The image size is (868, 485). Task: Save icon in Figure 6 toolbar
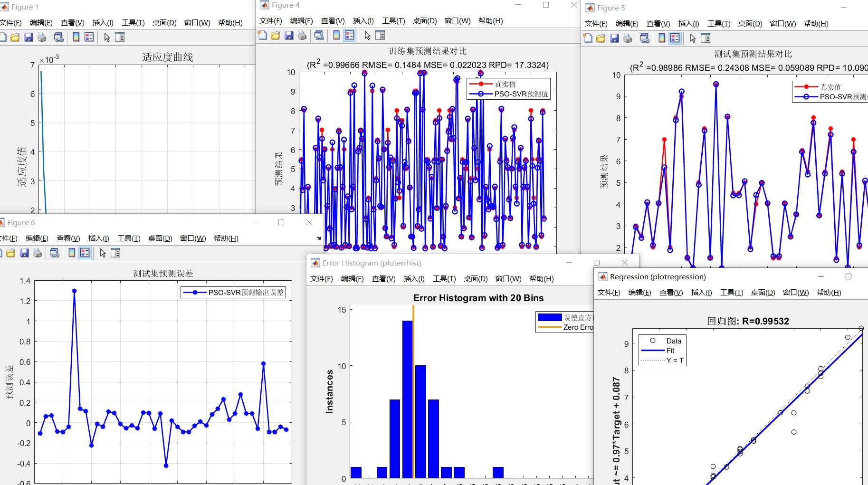24,253
